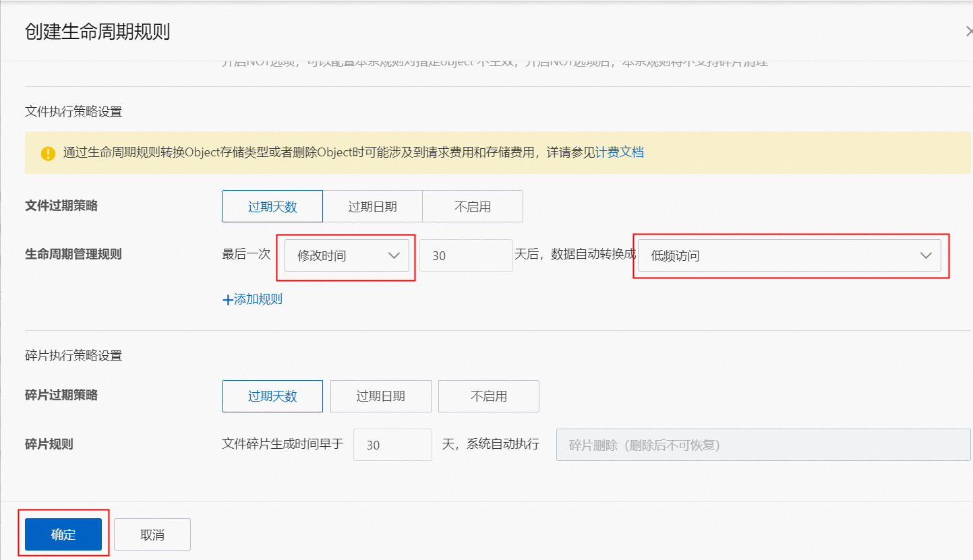The image size is (973, 560).
Task: Click the 碎片执行策略设置 section heading
Action: pos(73,355)
